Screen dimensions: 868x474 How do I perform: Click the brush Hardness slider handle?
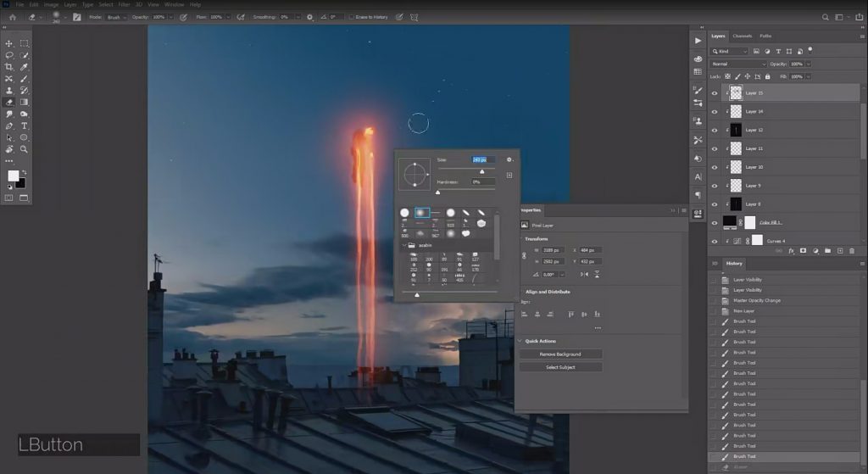click(x=438, y=192)
